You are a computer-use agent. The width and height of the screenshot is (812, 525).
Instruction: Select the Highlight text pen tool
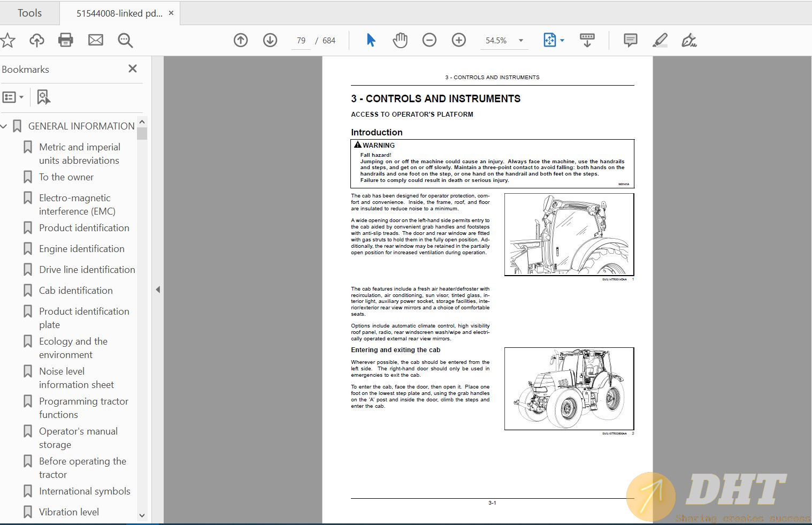click(660, 40)
